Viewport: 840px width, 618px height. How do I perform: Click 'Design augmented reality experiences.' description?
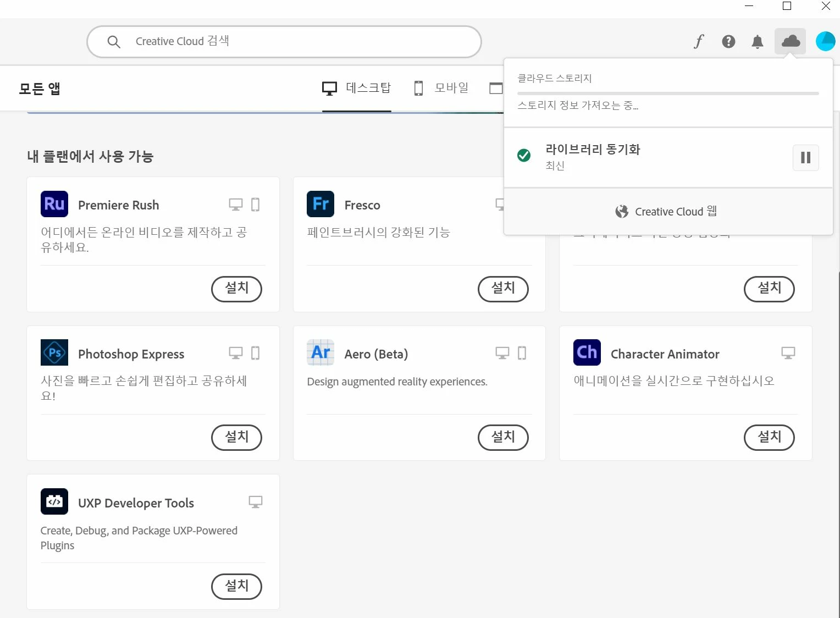pos(397,382)
